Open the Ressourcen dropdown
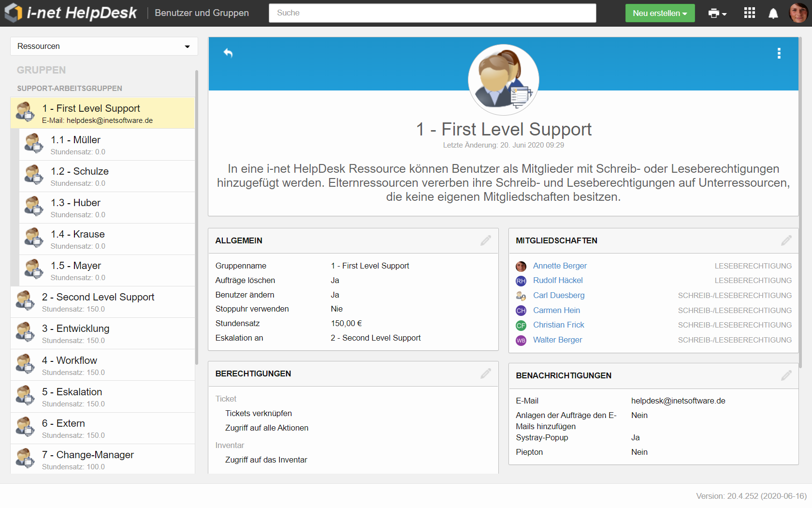The image size is (812, 508). (104, 46)
